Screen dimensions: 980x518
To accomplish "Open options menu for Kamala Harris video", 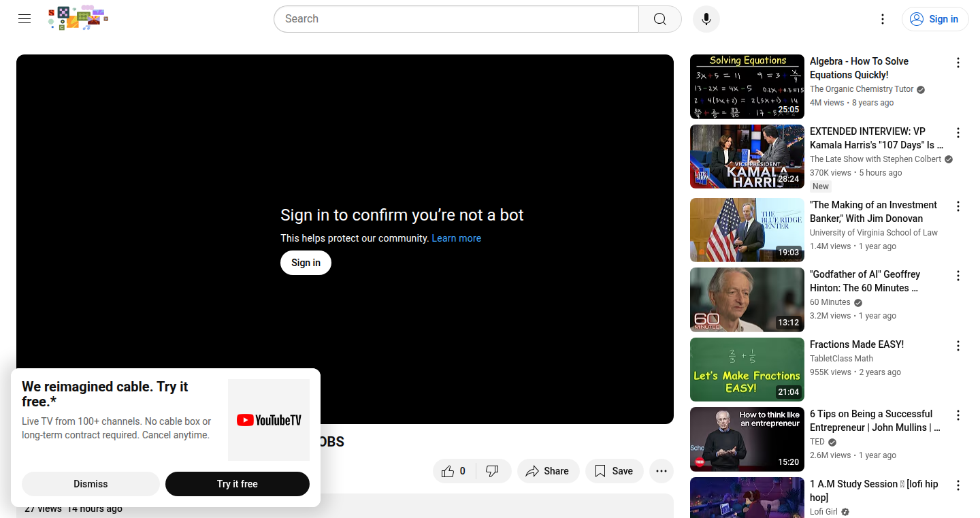I will (958, 133).
